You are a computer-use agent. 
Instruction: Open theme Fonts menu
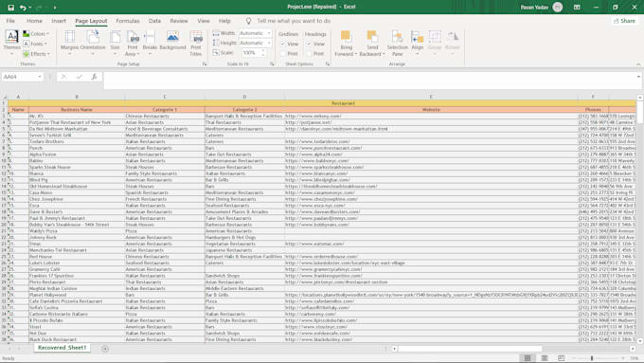[x=35, y=44]
